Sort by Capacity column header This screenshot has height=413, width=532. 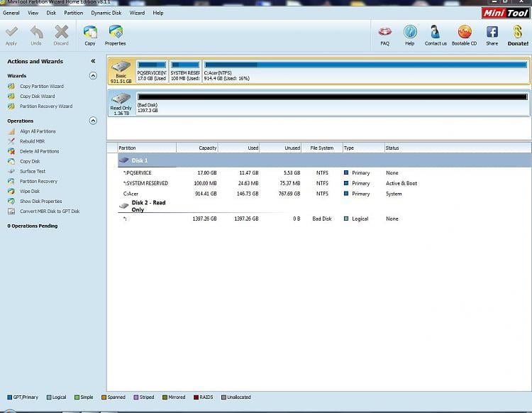[x=197, y=148]
